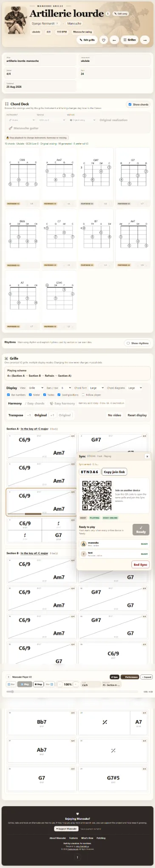Viewport: 155px width, 868px height.
Task: Click the Ready checkmark button
Action: tap(141, 530)
